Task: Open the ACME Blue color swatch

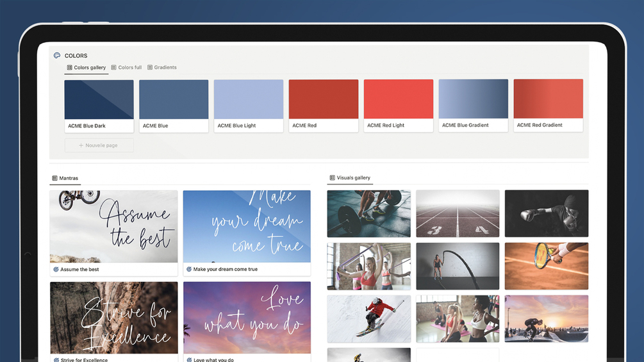Action: pos(174,100)
